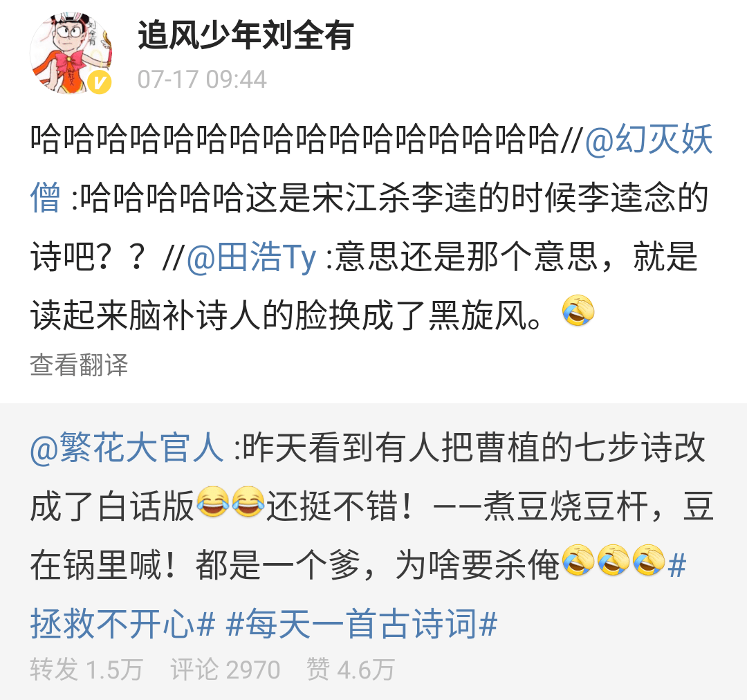Screen dimensions: 747x700
Task: Tap first facepalm emoji after 为啥要杀俺
Action: tap(578, 560)
